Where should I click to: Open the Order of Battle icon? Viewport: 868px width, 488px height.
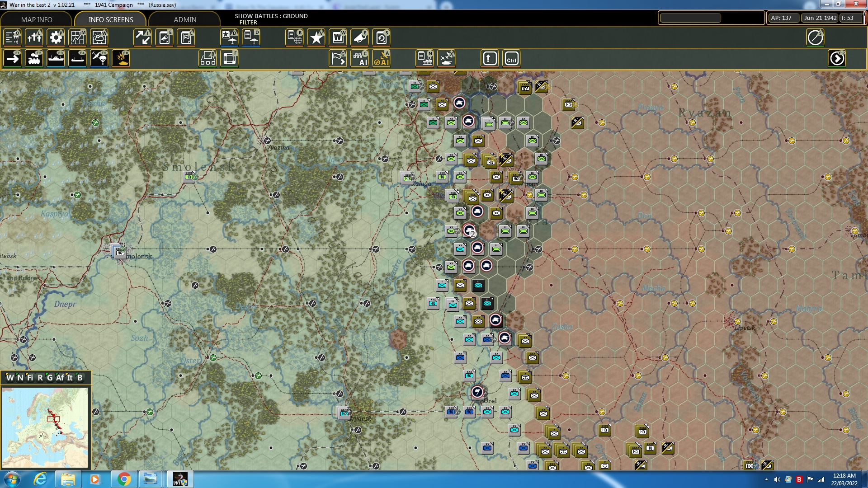click(x=12, y=38)
